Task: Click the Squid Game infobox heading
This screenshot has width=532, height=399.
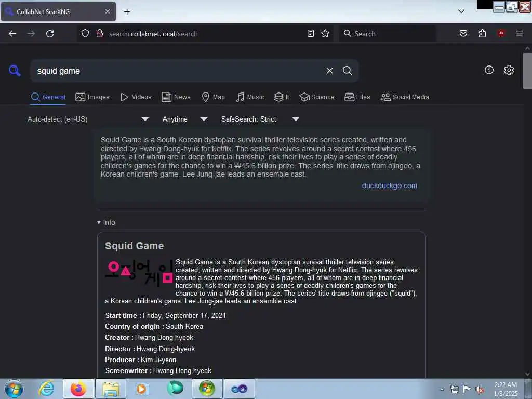Action: point(135,246)
